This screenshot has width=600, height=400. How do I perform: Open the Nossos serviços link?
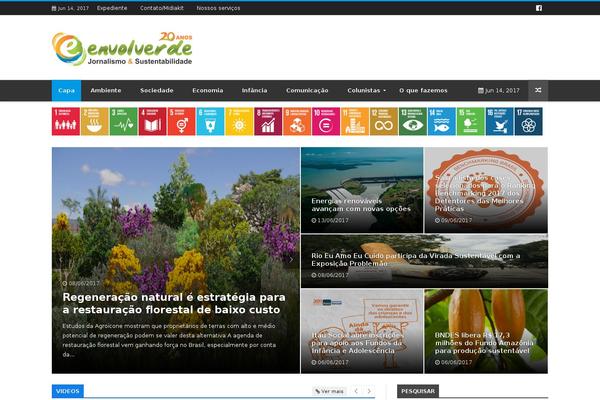click(x=218, y=8)
